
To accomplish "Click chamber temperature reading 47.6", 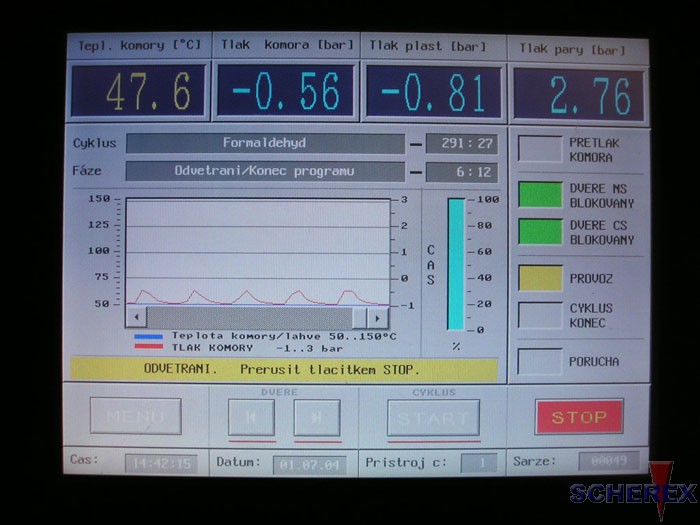I will 138,91.
